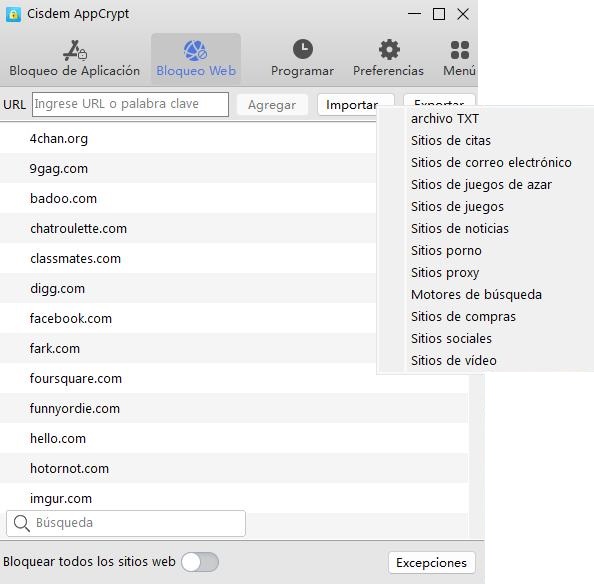The width and height of the screenshot is (594, 584).
Task: Focus the Búsqueda search field
Action: coord(126,523)
